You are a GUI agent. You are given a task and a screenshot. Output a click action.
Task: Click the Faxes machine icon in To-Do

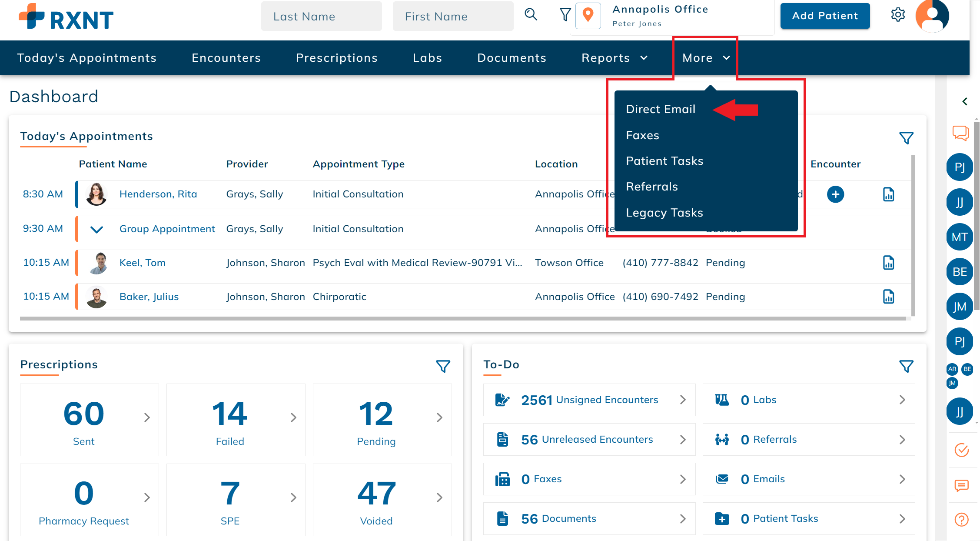pyautogui.click(x=502, y=479)
